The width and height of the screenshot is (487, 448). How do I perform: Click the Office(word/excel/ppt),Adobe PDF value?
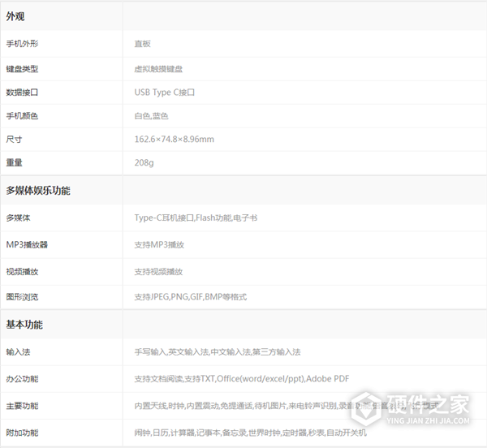[242, 379]
